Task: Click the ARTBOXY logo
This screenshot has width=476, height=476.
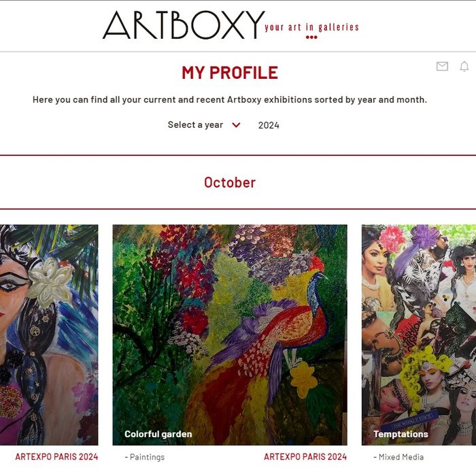Action: click(184, 25)
